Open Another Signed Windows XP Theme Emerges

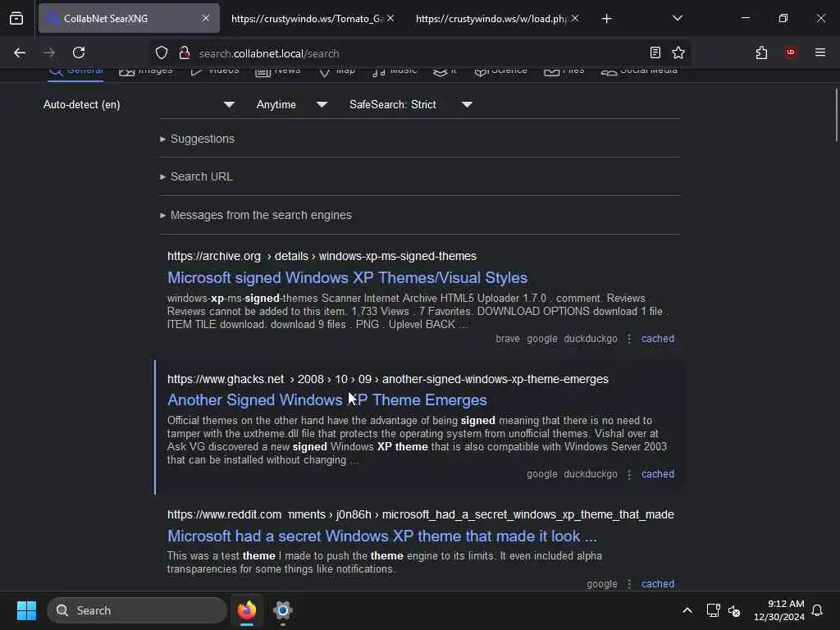pyautogui.click(x=326, y=400)
